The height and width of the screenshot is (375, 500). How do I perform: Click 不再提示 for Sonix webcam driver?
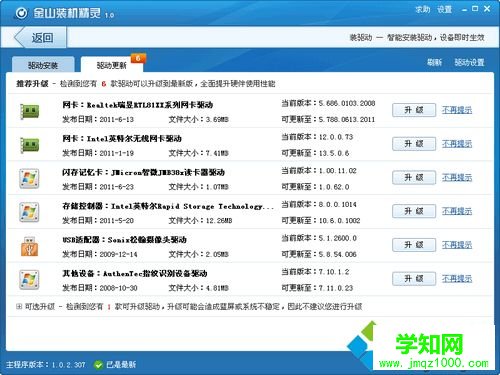457,245
